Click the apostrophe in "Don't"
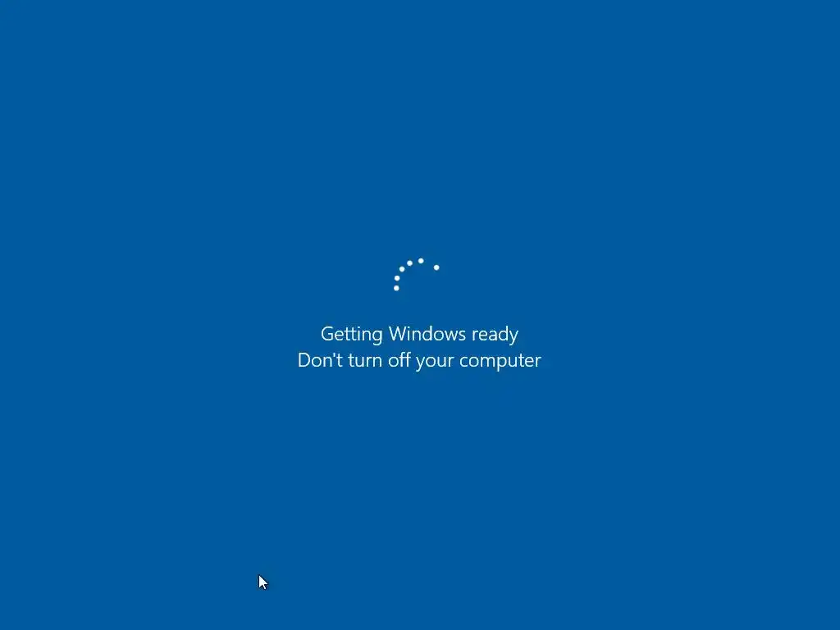Viewport: 840px width, 630px height. [335, 354]
